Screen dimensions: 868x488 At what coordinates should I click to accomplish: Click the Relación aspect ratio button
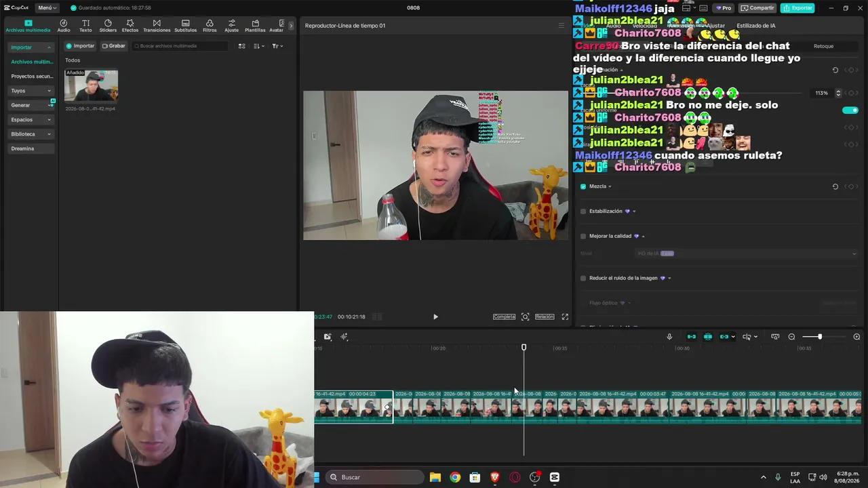pyautogui.click(x=545, y=317)
